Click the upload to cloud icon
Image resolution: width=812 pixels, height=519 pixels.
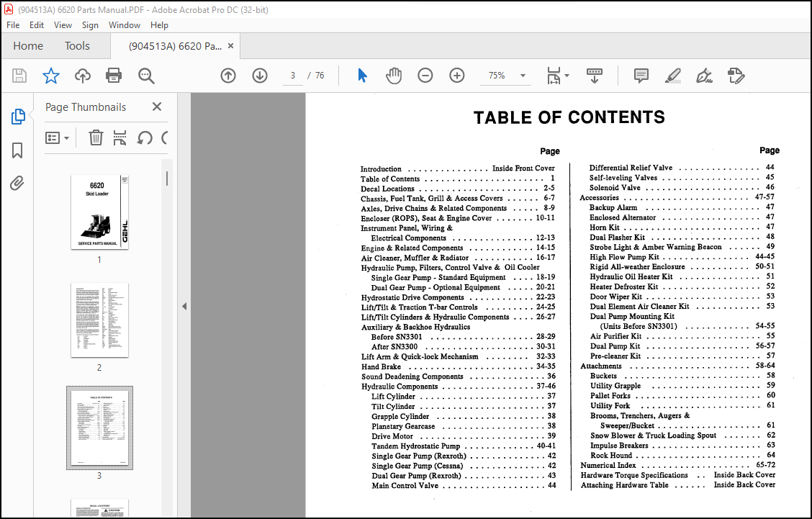point(82,76)
